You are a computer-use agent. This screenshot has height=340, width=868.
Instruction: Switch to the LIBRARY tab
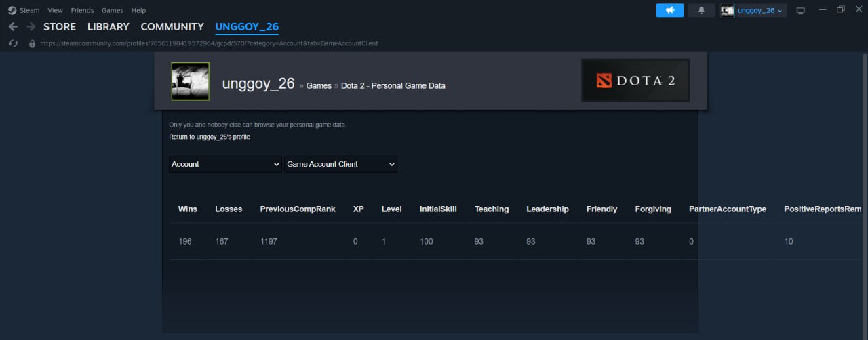[108, 27]
